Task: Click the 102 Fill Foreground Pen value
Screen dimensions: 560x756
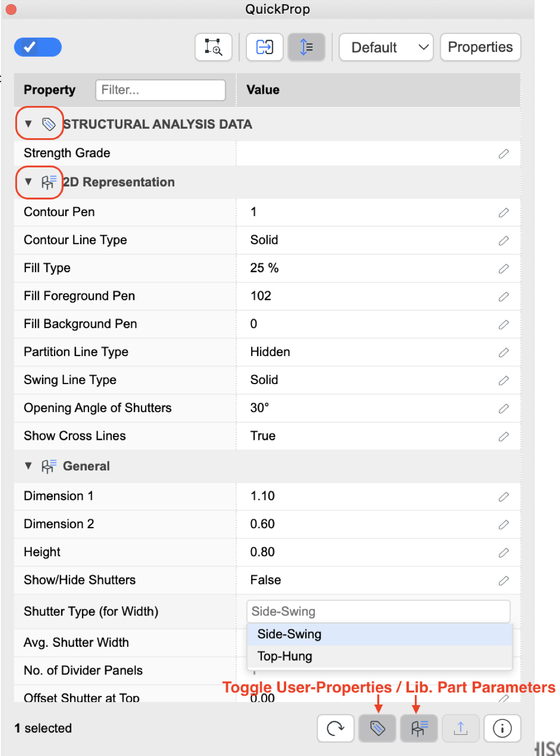Action: (x=261, y=296)
